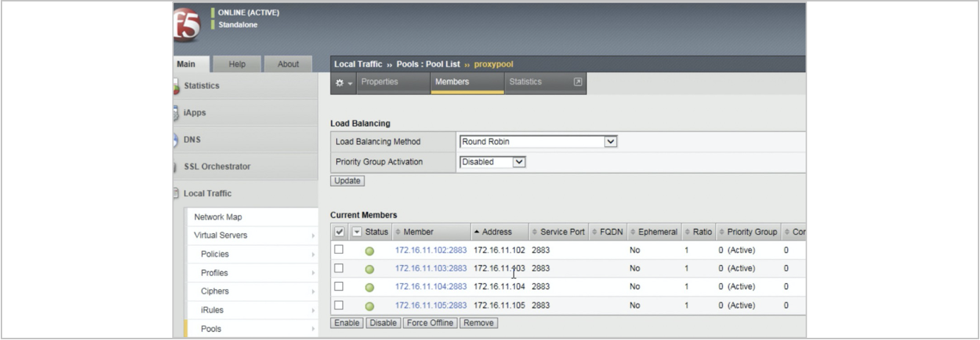Click the green status icon for 172.16.11.104

tap(370, 288)
